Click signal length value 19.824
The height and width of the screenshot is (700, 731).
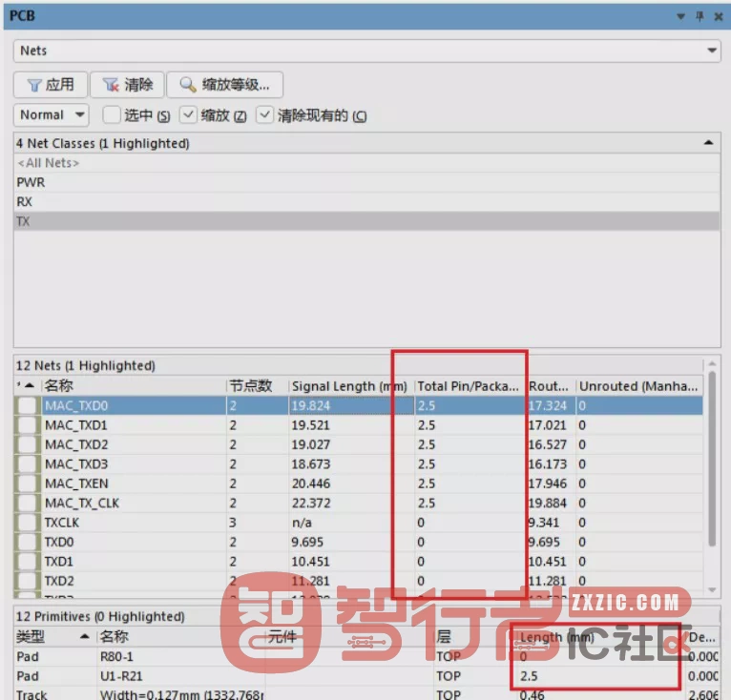click(311, 406)
